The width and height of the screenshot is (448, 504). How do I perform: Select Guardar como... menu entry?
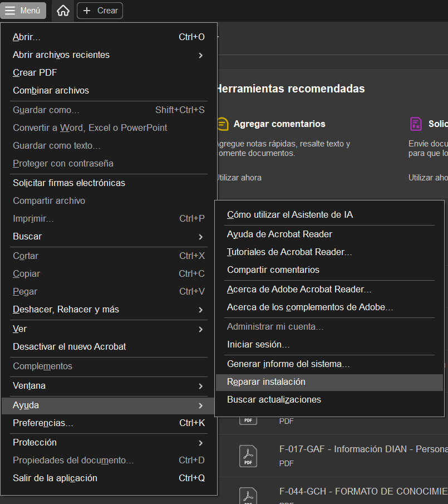pyautogui.click(x=109, y=110)
